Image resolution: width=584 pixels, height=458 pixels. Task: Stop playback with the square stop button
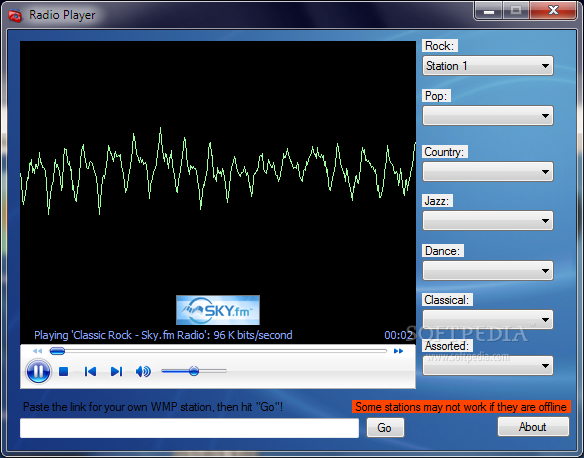coord(64,372)
